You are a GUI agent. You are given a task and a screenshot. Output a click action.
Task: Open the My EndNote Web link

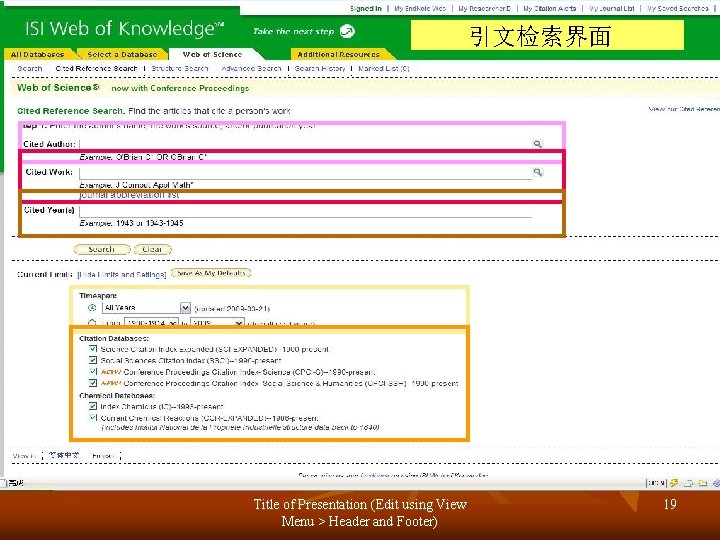(420, 8)
